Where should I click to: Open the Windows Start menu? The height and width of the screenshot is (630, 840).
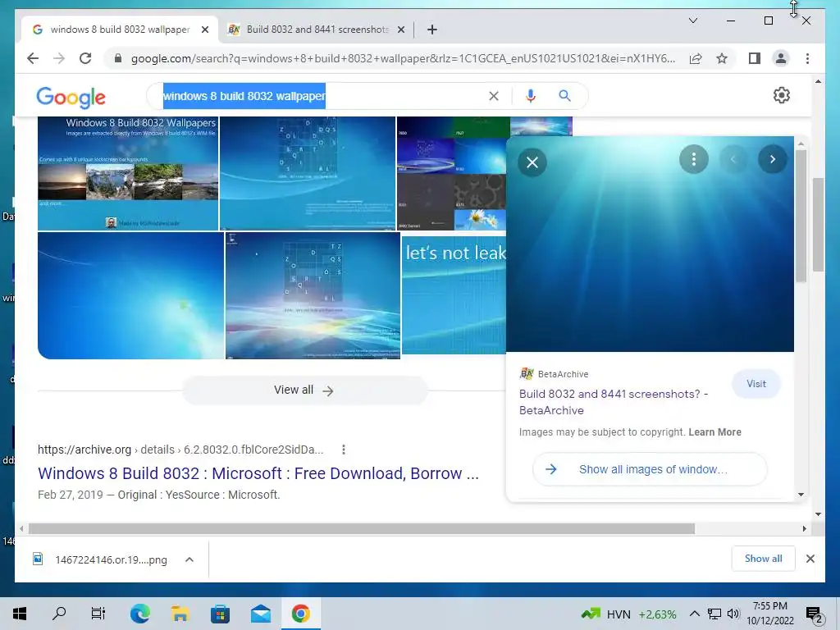pos(20,614)
